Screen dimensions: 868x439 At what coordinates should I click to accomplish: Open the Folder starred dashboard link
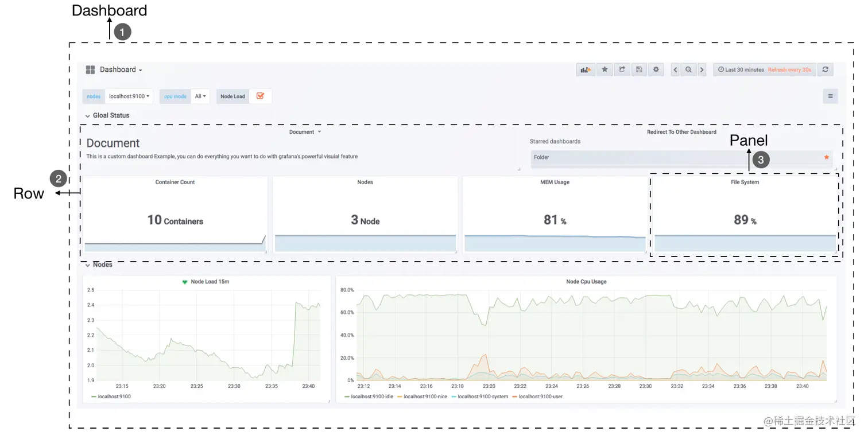(681, 157)
